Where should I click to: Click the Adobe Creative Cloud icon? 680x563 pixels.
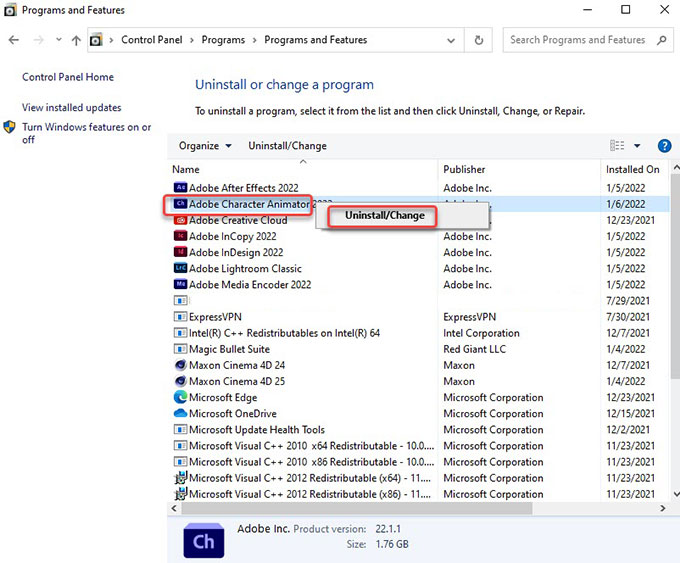click(x=180, y=220)
